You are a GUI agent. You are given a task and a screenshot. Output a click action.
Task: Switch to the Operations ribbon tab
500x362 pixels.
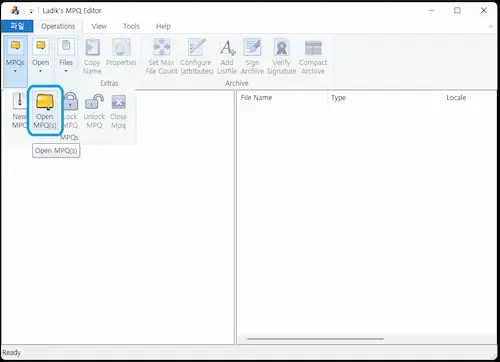coord(58,26)
